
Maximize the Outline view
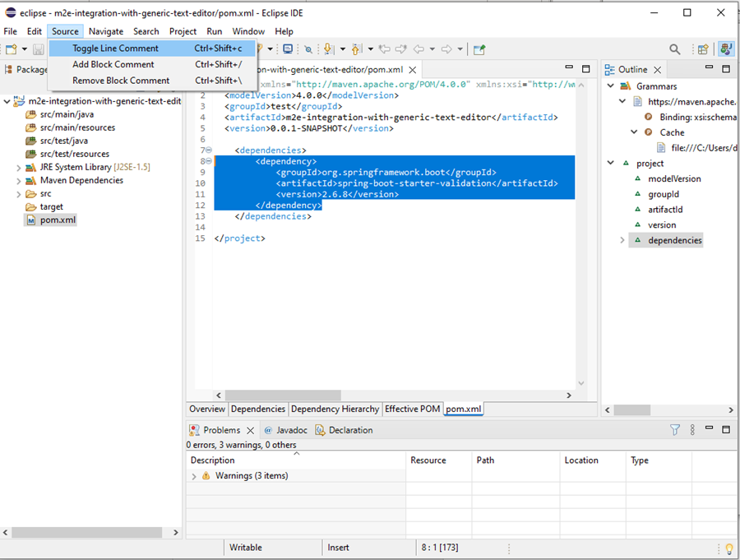click(x=726, y=69)
